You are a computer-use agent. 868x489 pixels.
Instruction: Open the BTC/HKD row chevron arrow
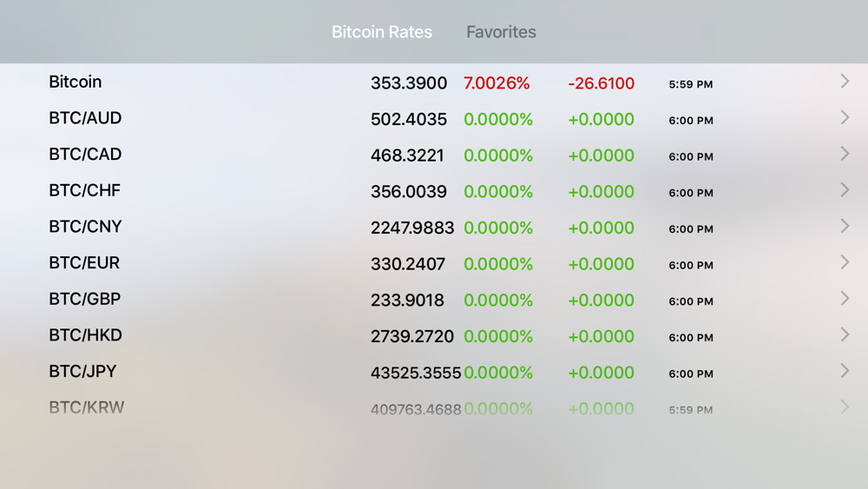[845, 334]
